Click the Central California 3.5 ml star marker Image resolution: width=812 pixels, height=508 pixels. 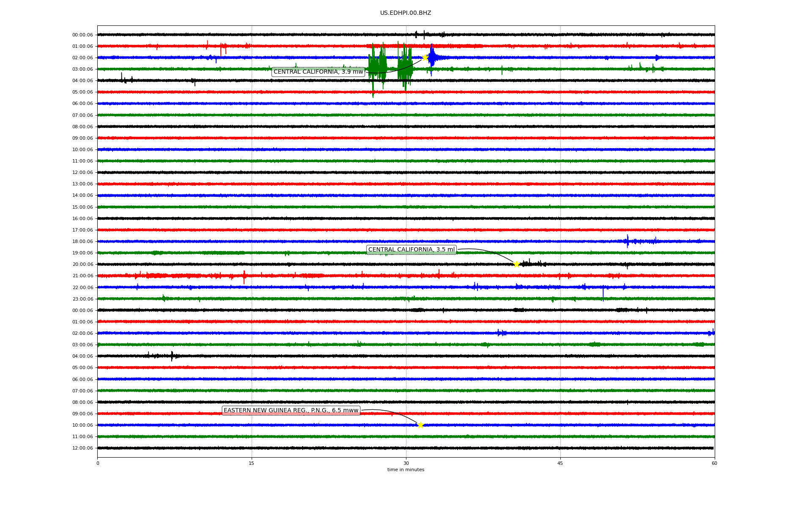(516, 264)
